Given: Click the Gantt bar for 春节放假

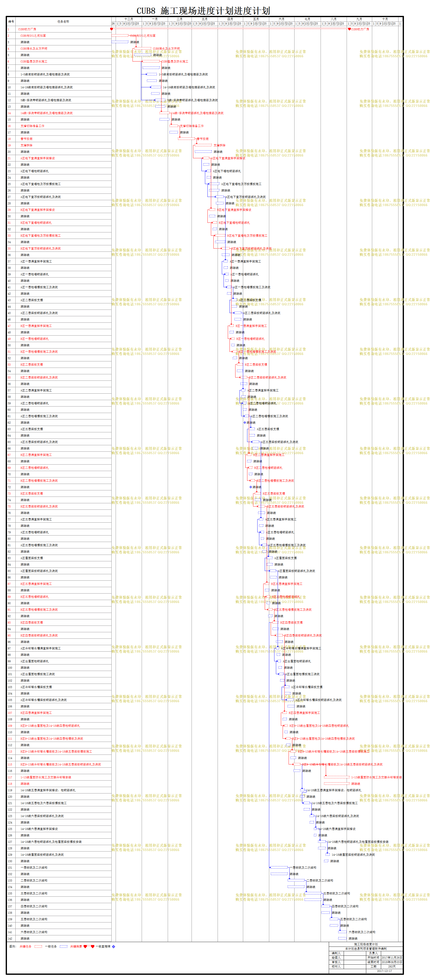Looking at the screenshot, I should click(x=186, y=139).
